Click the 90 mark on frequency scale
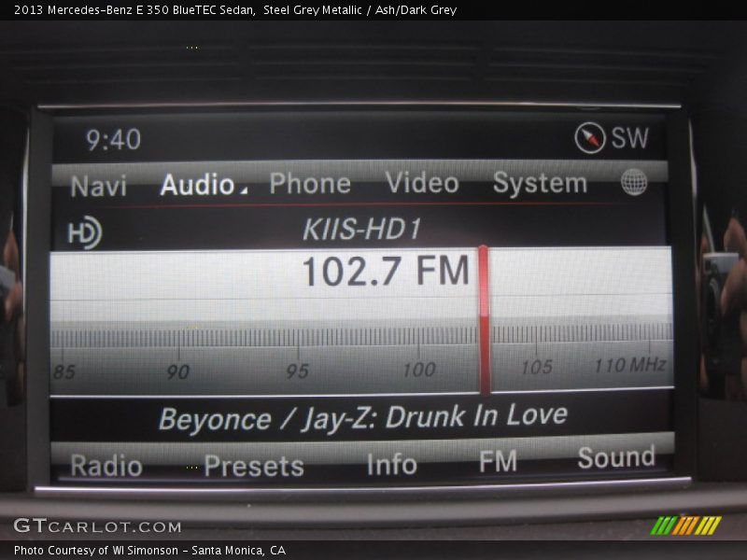Screen dimensions: 747x560 (x=178, y=371)
